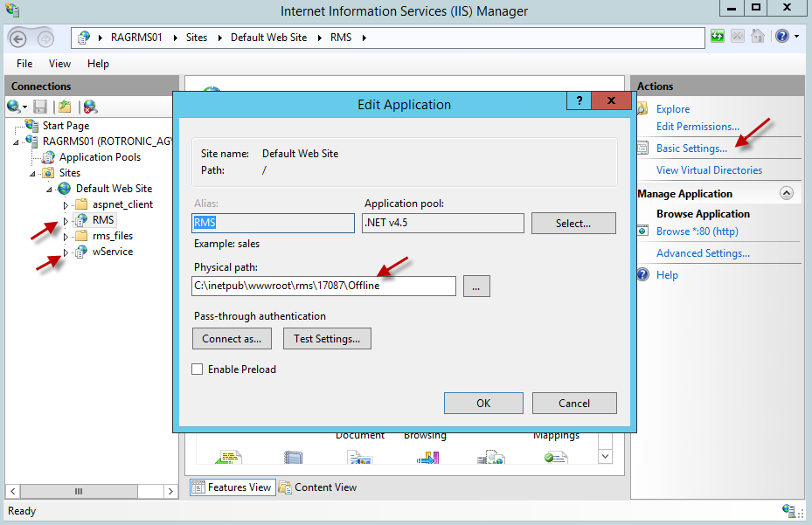Click the Explore action link
This screenshot has width=812, height=525.
[673, 108]
